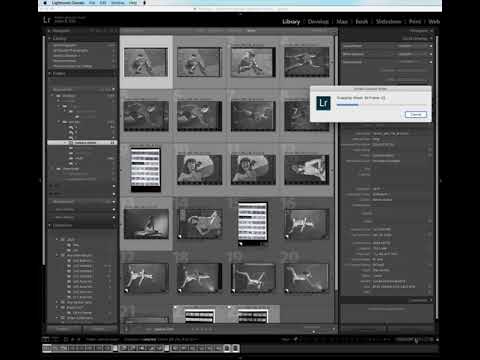Expand the White Balance section arrow

click(x=431, y=54)
